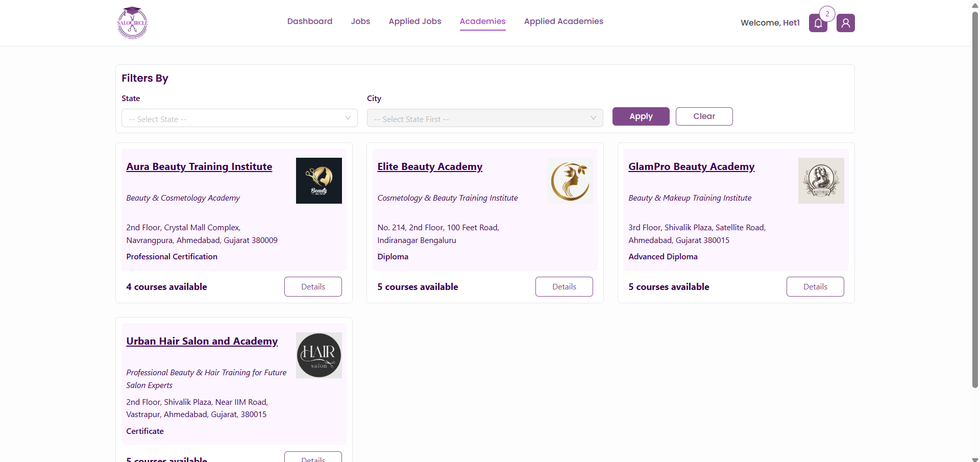Click the SaloCircle logo
Screen dimensions: 980x462
(133, 23)
